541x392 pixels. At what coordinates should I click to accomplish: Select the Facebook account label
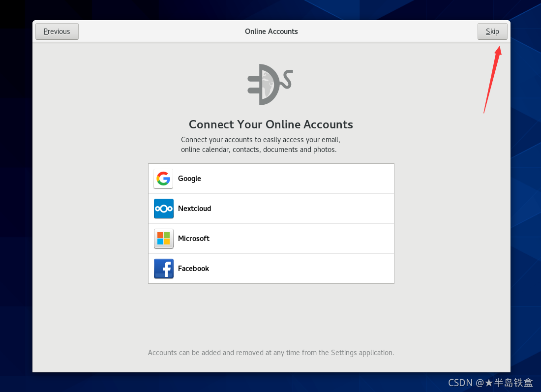pos(194,269)
